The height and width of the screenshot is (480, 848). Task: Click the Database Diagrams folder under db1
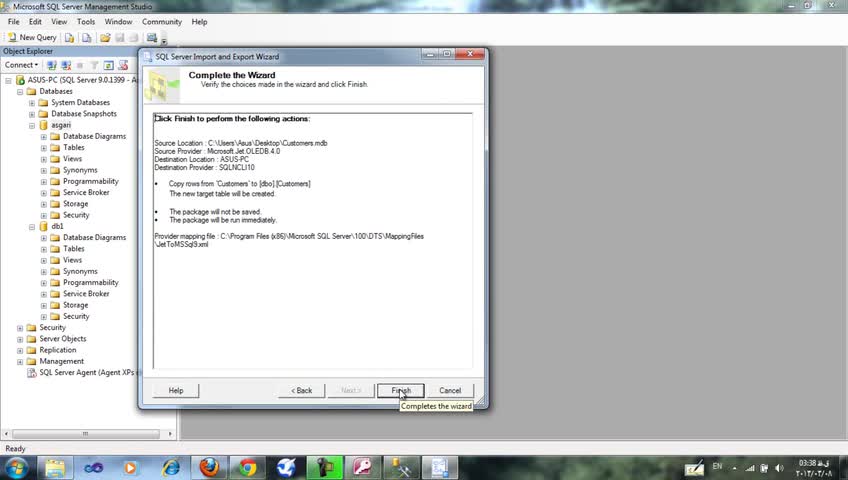coord(94,237)
